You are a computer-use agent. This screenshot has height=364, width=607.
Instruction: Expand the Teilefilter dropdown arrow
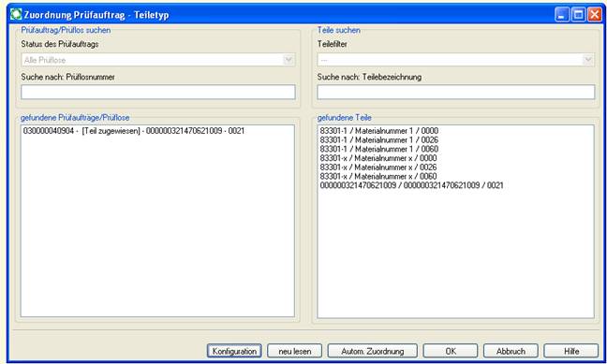[588, 60]
